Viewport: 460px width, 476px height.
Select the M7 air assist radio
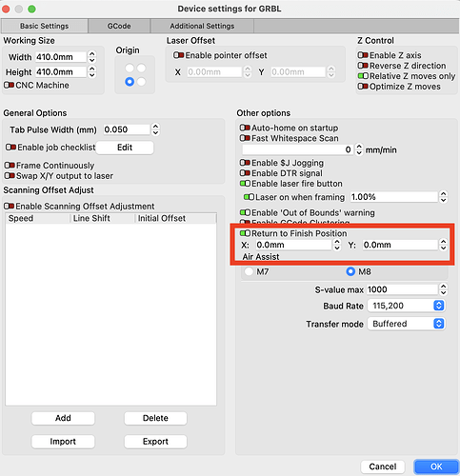[x=249, y=271]
